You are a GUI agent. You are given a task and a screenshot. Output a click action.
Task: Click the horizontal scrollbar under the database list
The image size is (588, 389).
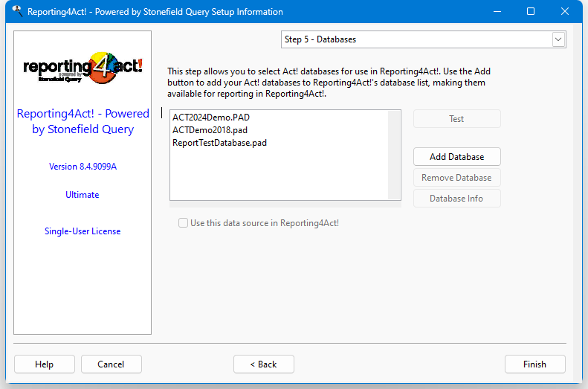pyautogui.click(x=285, y=204)
